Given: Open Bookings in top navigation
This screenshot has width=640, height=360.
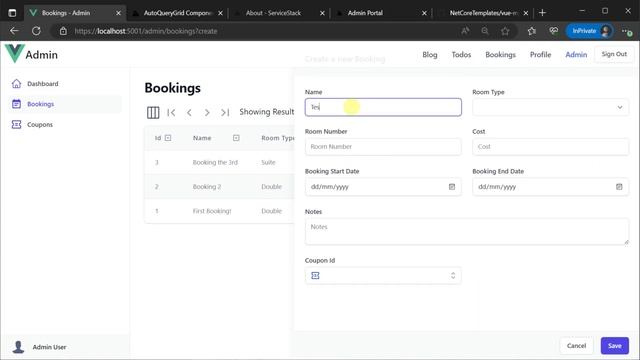Looking at the screenshot, I should coord(500,55).
